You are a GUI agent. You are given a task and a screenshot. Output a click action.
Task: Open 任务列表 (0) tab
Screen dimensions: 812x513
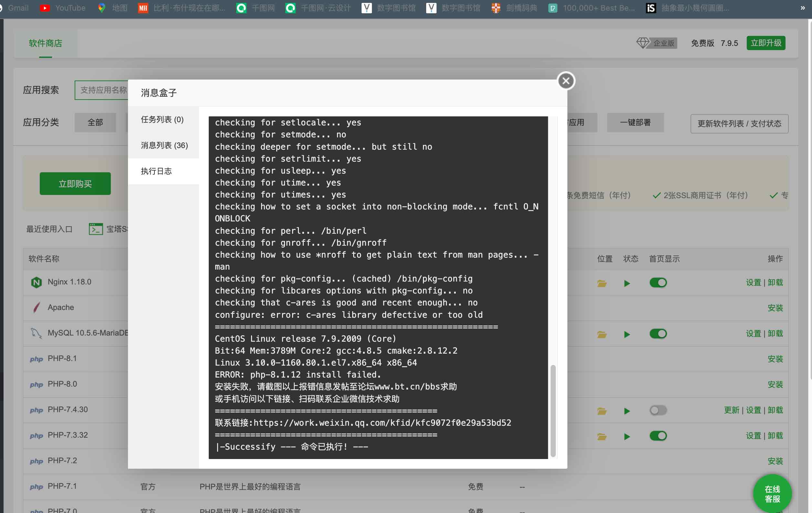point(163,119)
